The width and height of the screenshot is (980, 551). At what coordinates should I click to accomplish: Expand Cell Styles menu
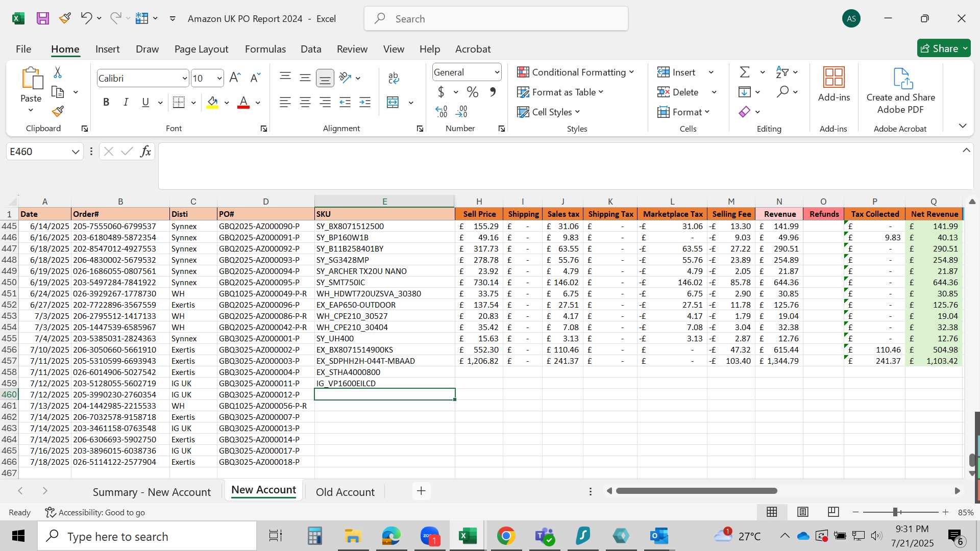pyautogui.click(x=549, y=112)
